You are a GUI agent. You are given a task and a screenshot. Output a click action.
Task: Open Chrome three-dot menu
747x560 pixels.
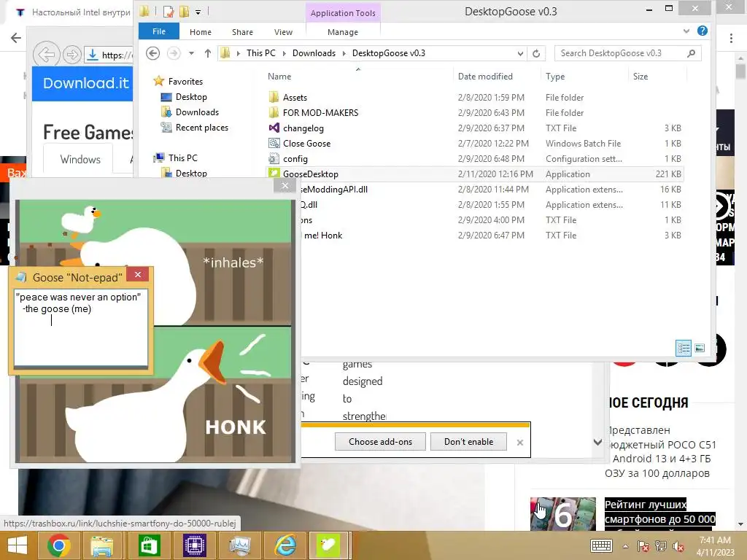(x=731, y=38)
